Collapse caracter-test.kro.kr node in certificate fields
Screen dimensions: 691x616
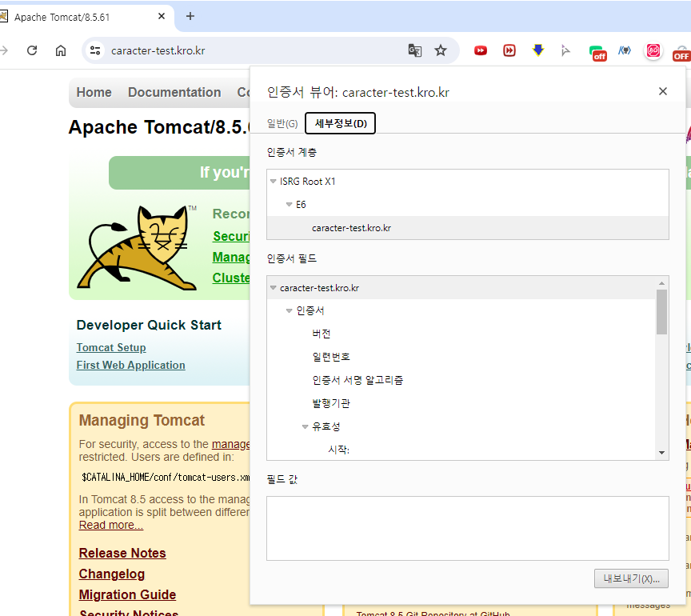coord(274,287)
